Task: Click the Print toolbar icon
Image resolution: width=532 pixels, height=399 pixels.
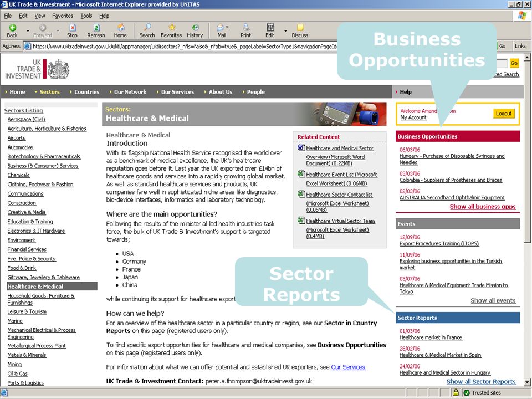Action: point(246,28)
